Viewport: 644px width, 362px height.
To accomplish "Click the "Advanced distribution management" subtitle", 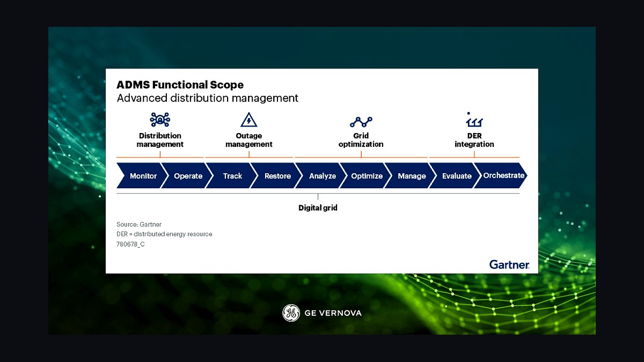I will pyautogui.click(x=208, y=99).
